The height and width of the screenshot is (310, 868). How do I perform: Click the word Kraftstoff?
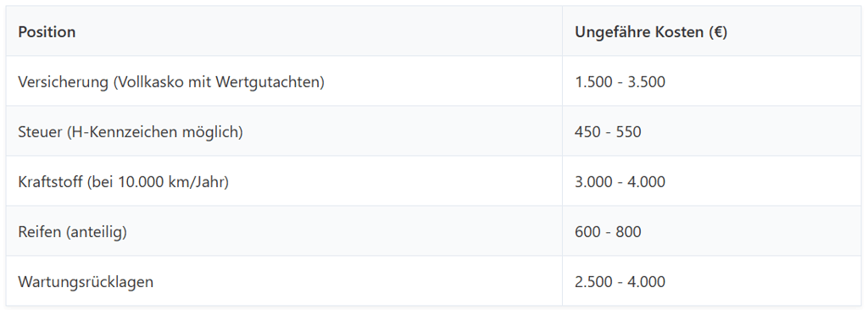click(x=50, y=181)
